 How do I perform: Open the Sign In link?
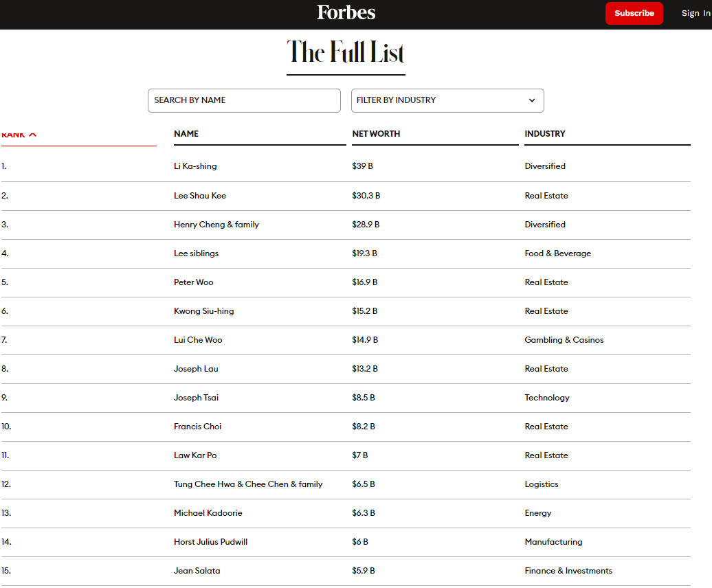pyautogui.click(x=695, y=13)
